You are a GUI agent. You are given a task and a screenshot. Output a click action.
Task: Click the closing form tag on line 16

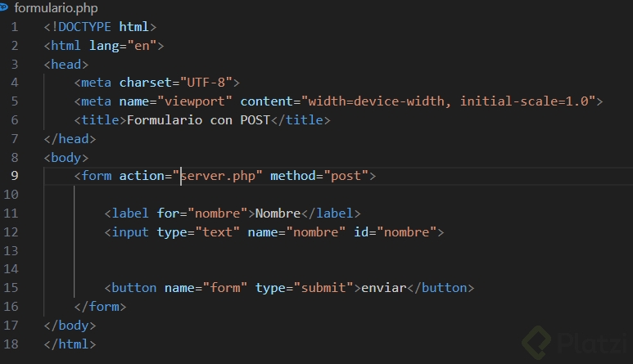pos(100,307)
